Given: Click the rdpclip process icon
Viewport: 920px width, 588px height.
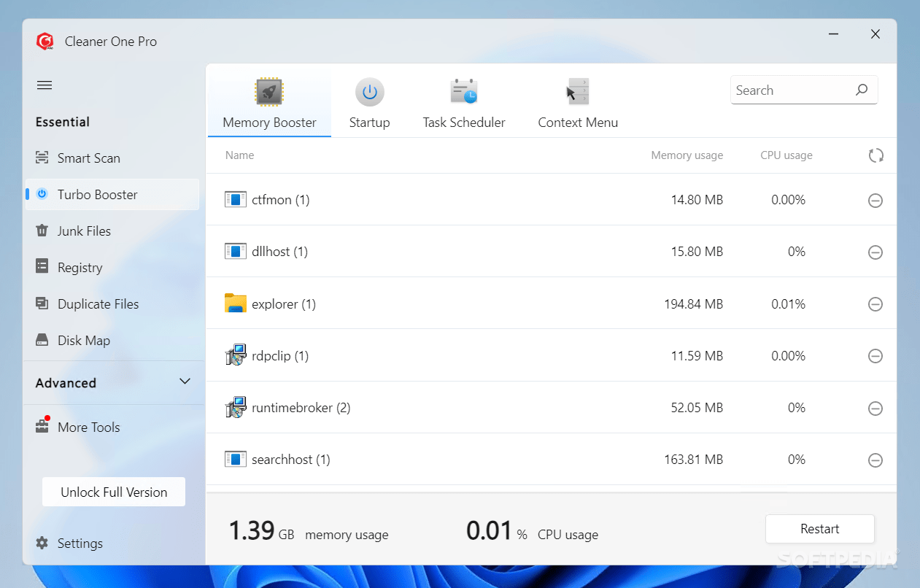Looking at the screenshot, I should click(236, 355).
